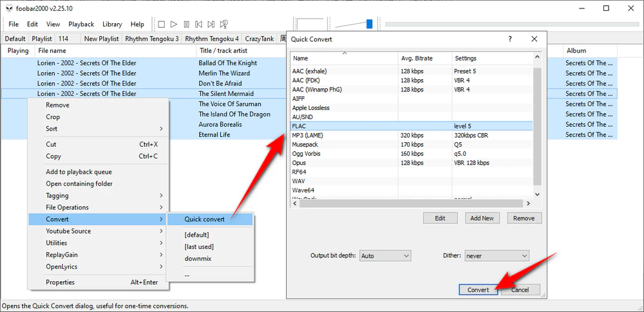The height and width of the screenshot is (312, 644).
Task: Choose the downmix conversion preset
Action: click(x=210, y=259)
